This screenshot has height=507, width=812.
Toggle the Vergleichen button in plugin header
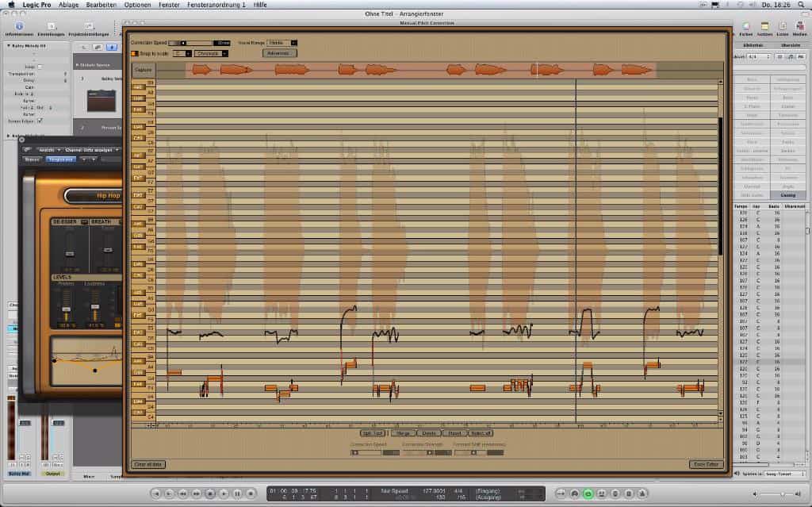coord(60,159)
